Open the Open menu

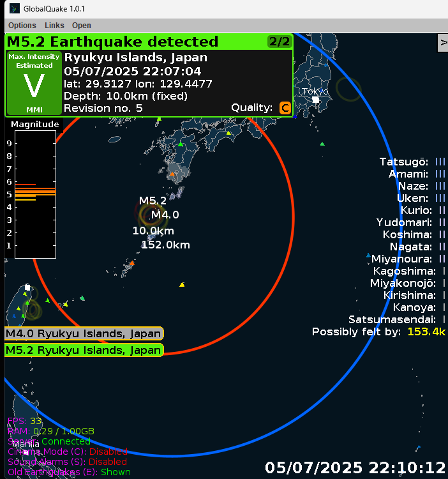pos(82,26)
